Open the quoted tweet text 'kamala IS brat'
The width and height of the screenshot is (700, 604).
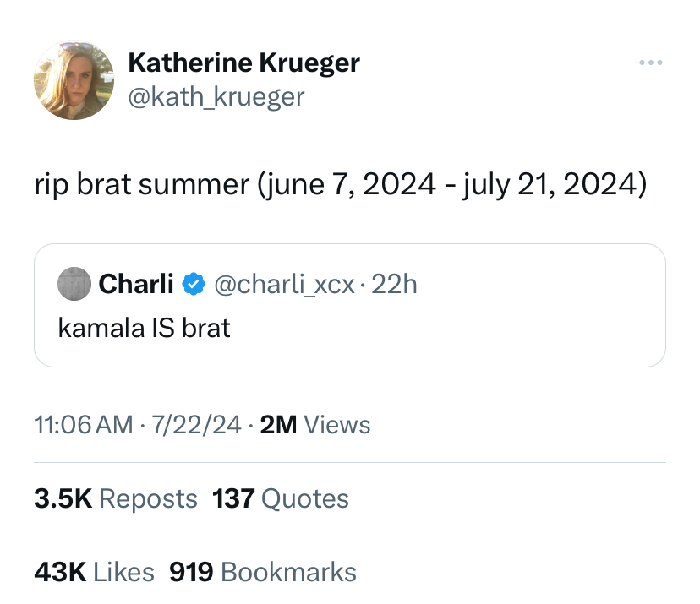click(x=144, y=328)
